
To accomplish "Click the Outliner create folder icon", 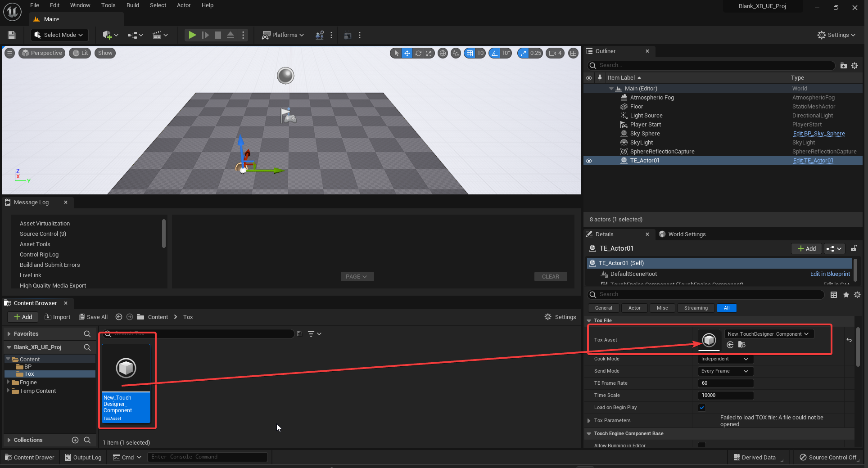I will coord(844,66).
